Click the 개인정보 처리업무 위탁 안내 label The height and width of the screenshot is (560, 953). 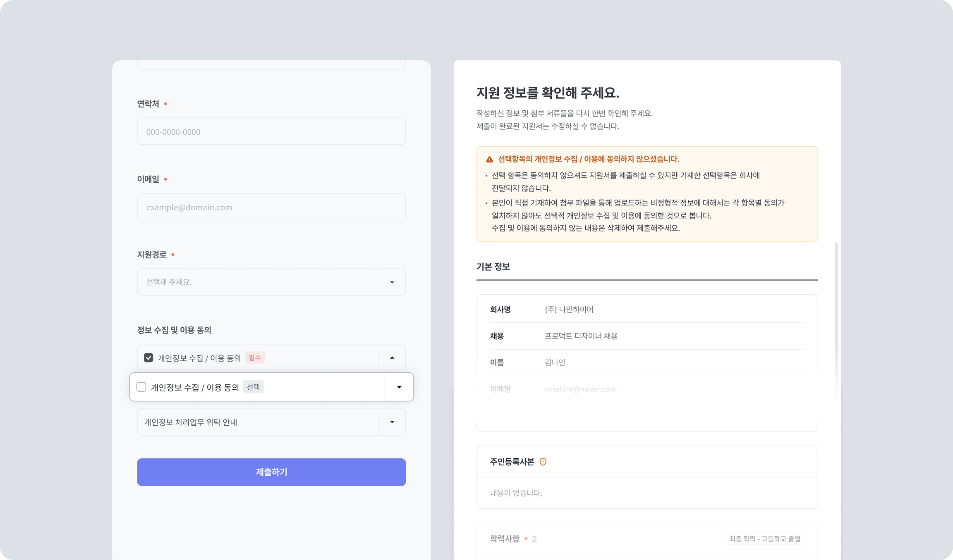pos(191,422)
